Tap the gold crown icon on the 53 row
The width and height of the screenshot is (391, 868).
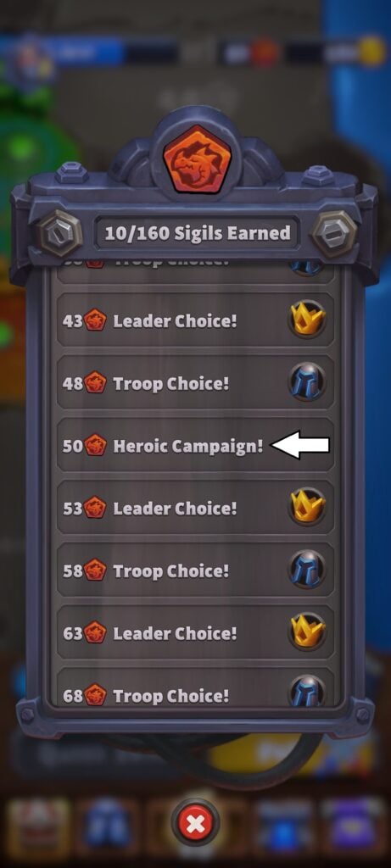tap(307, 508)
